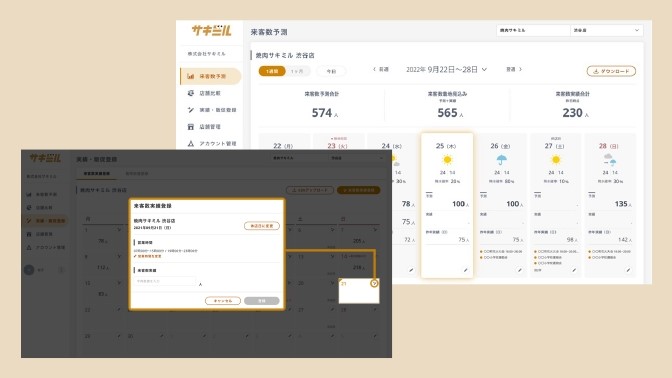Click the CSVアップロード button in the registration window
The image size is (672, 378).
click(x=310, y=190)
